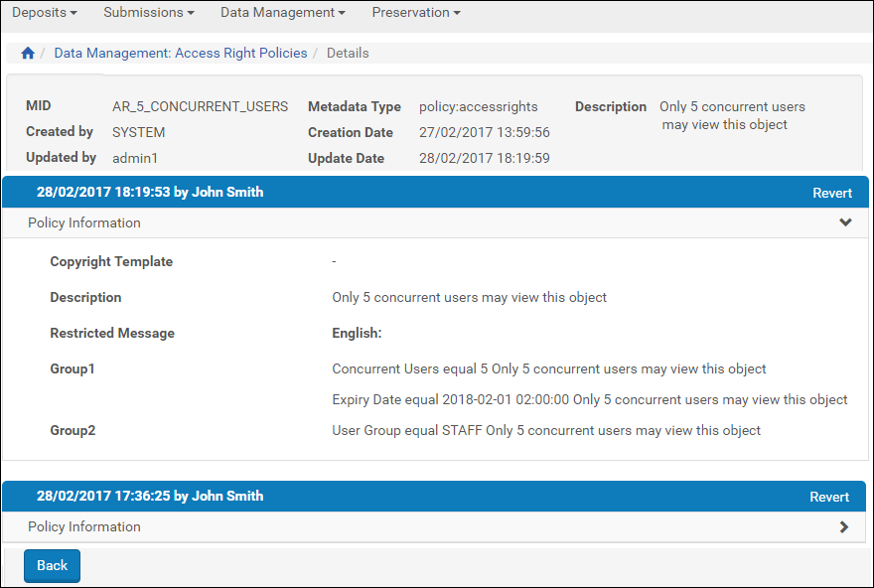Open the Deposits menu
The width and height of the screenshot is (874, 588).
pyautogui.click(x=44, y=13)
